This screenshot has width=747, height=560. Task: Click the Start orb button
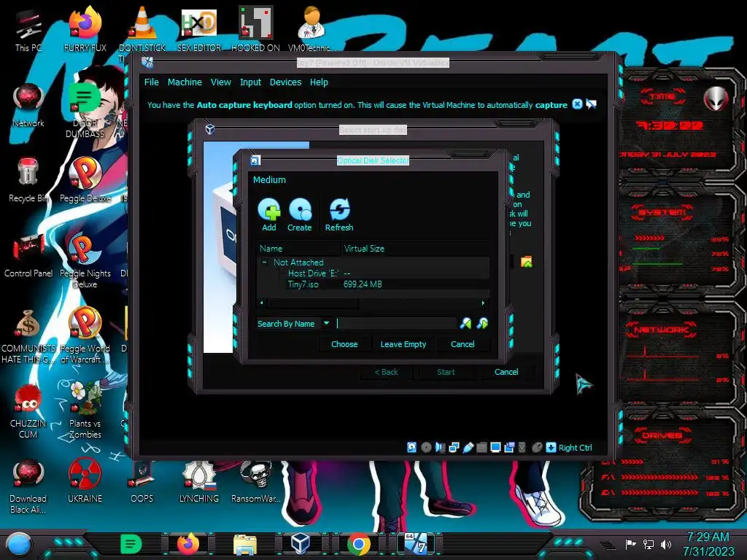coord(19,545)
